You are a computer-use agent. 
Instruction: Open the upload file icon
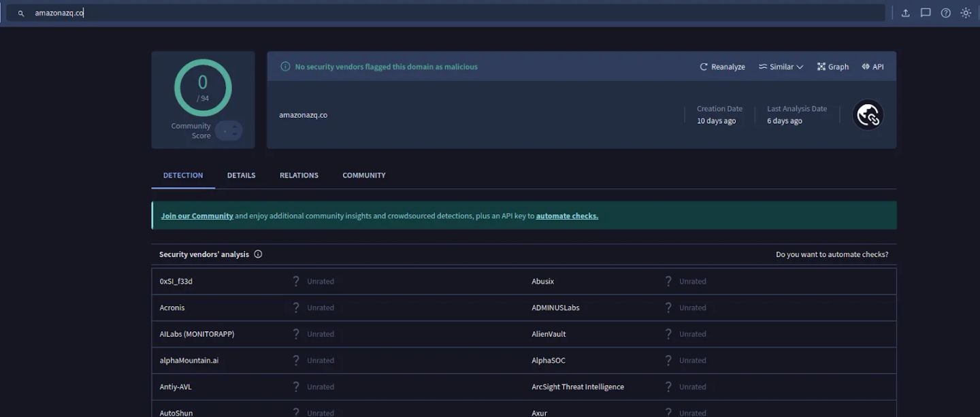(x=905, y=13)
